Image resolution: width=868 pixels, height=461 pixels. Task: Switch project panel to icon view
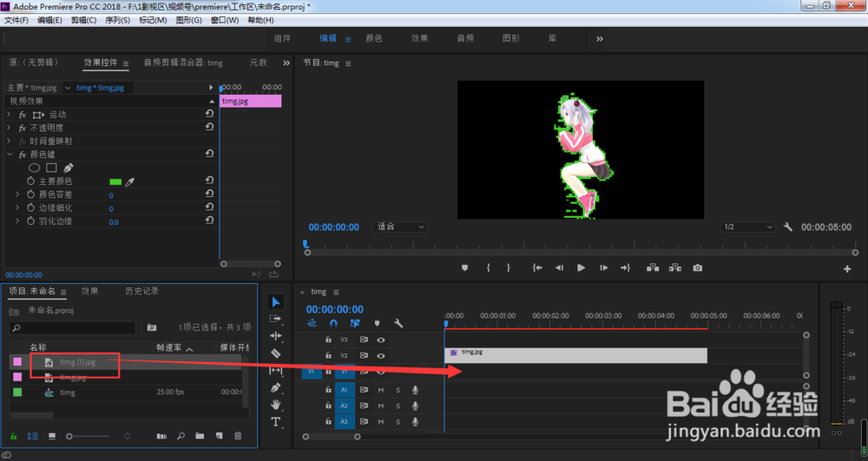[x=52, y=436]
